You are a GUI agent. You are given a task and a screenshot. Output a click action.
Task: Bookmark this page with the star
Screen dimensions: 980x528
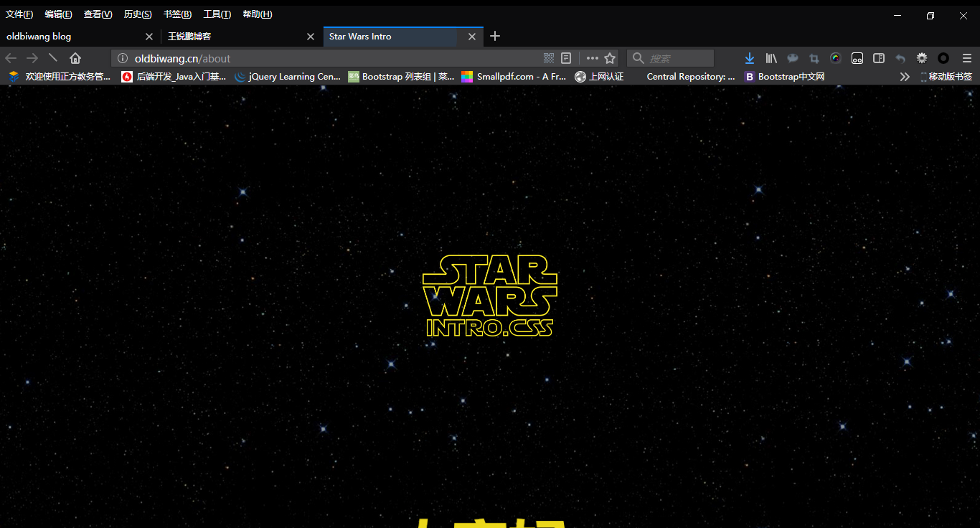point(610,58)
